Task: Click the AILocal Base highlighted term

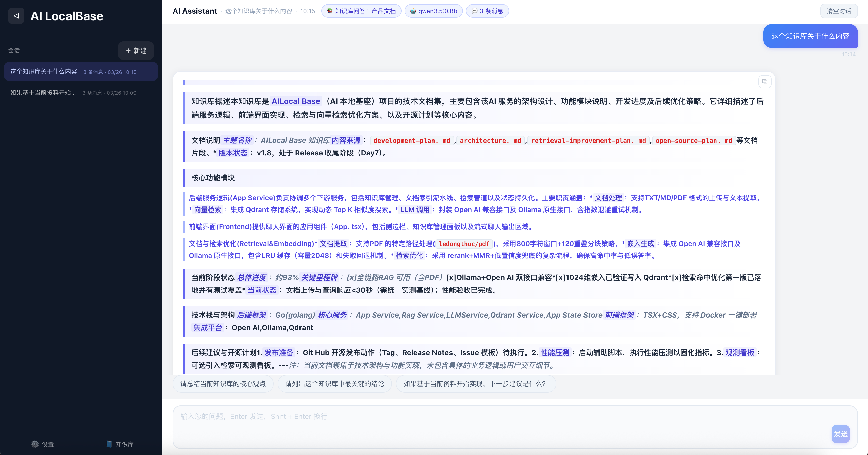Action: [x=295, y=101]
